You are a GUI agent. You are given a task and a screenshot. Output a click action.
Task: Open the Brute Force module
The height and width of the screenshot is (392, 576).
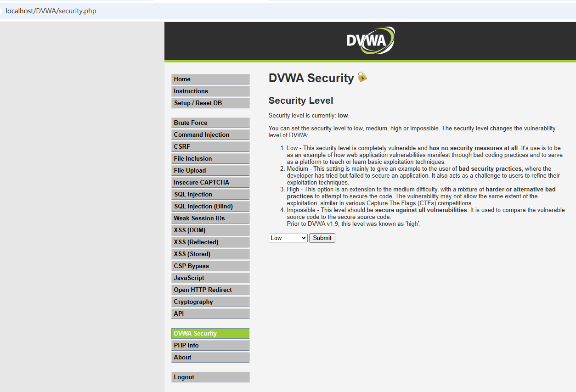210,123
